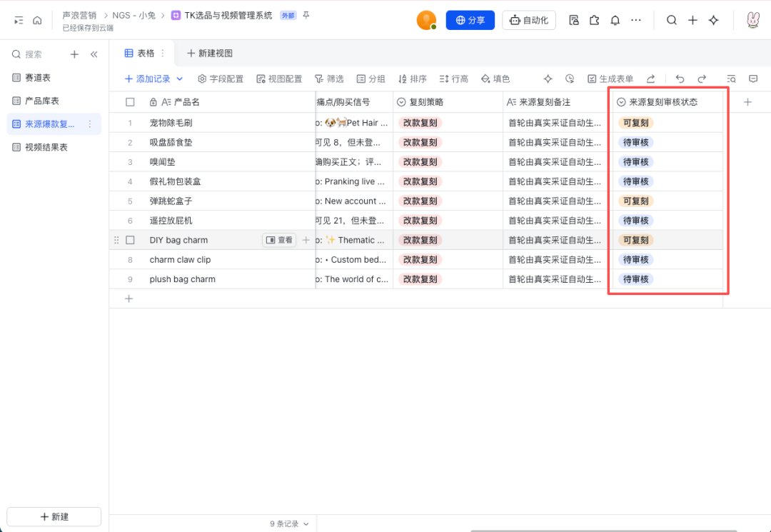771x532 pixels.
Task: Click the blue 分享 button
Action: point(470,20)
